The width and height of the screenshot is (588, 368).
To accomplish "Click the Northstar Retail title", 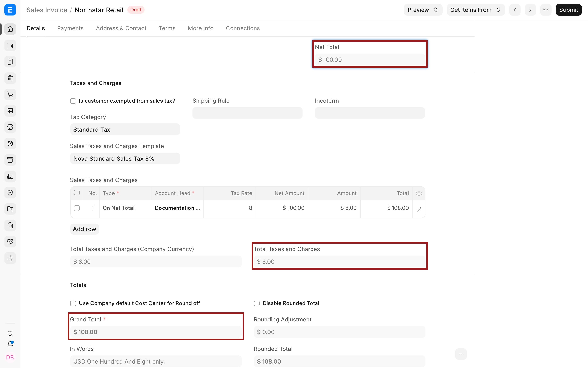I will click(x=99, y=10).
